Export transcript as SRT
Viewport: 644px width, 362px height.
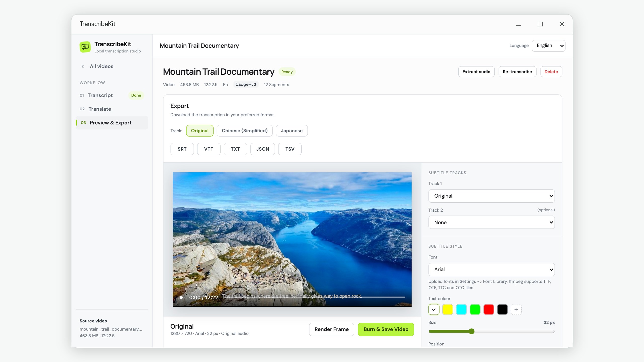pos(182,149)
